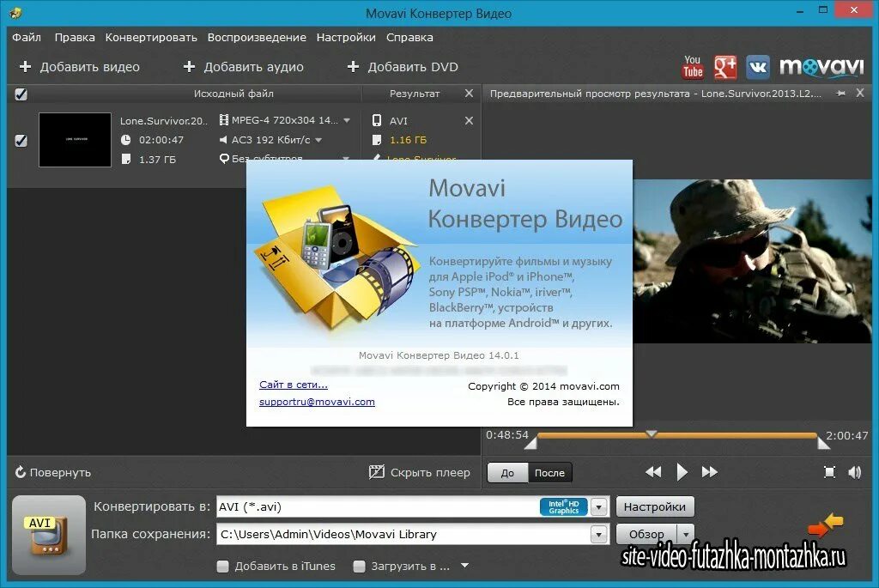The height and width of the screenshot is (588, 879).
Task: Click the device icon next to AVI
Action: (x=377, y=120)
